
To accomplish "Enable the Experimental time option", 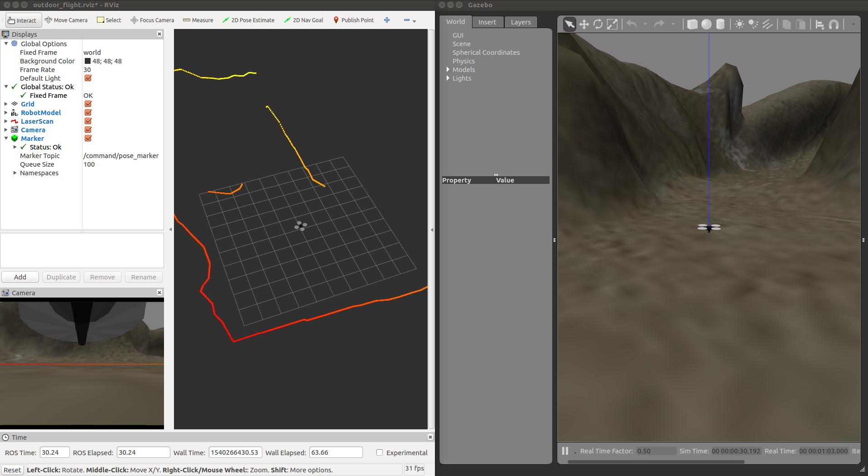I will point(380,452).
